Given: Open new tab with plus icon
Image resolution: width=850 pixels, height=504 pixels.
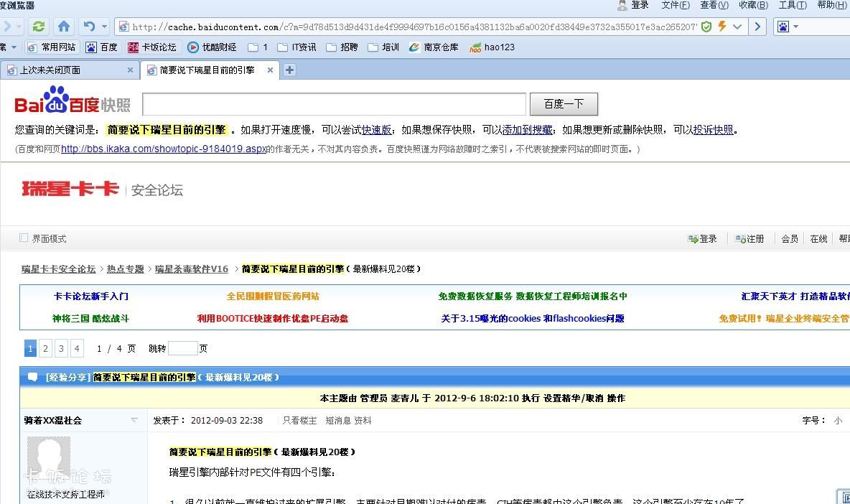Looking at the screenshot, I should 289,70.
